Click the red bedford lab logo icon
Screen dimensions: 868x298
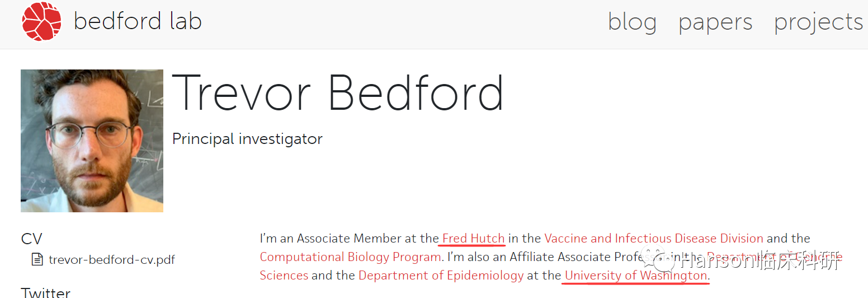41,22
